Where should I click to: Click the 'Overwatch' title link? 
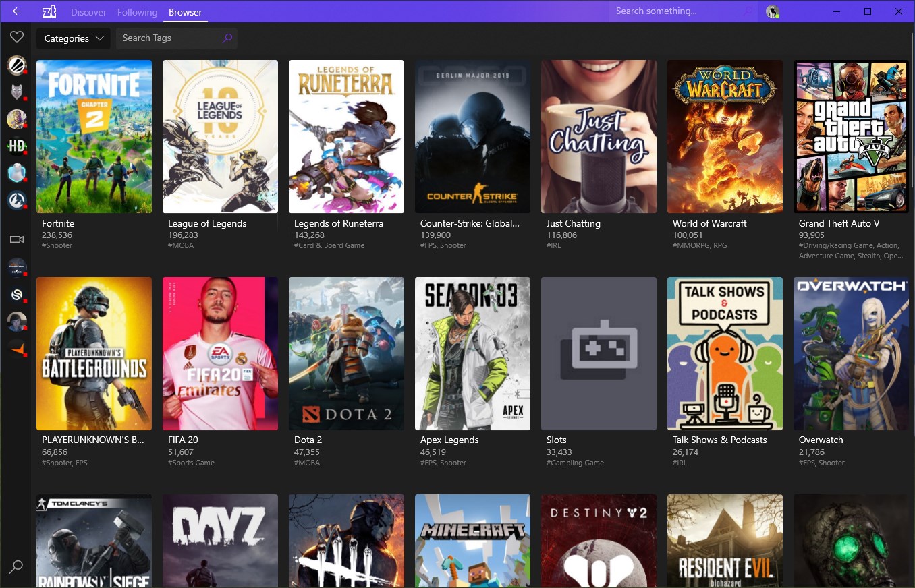click(x=821, y=440)
